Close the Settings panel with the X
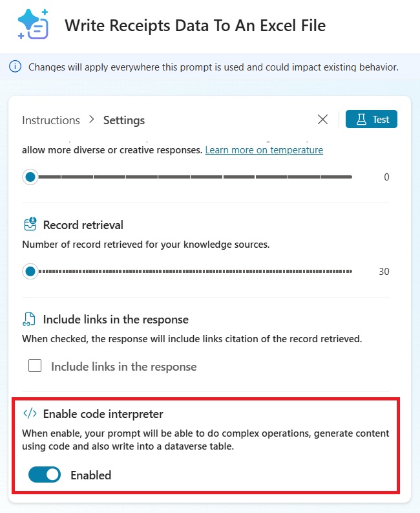Image resolution: width=420 pixels, height=513 pixels. (323, 120)
